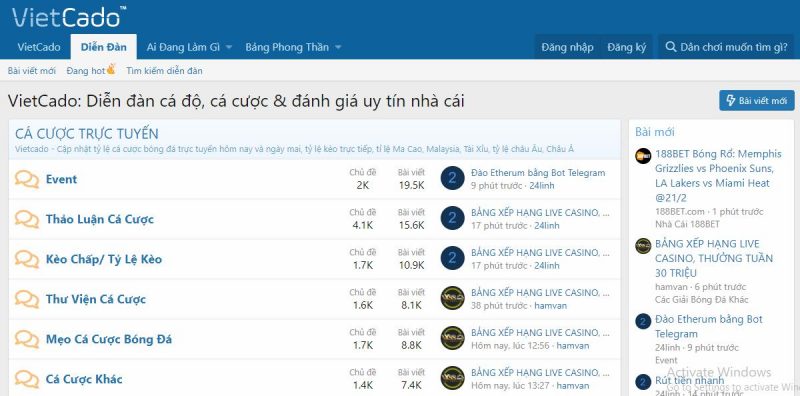
Task: Click the VietCado logo
Action: click(x=69, y=17)
